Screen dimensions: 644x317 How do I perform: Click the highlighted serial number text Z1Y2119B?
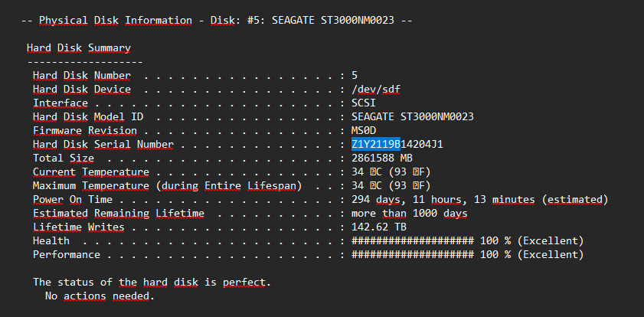pyautogui.click(x=375, y=145)
